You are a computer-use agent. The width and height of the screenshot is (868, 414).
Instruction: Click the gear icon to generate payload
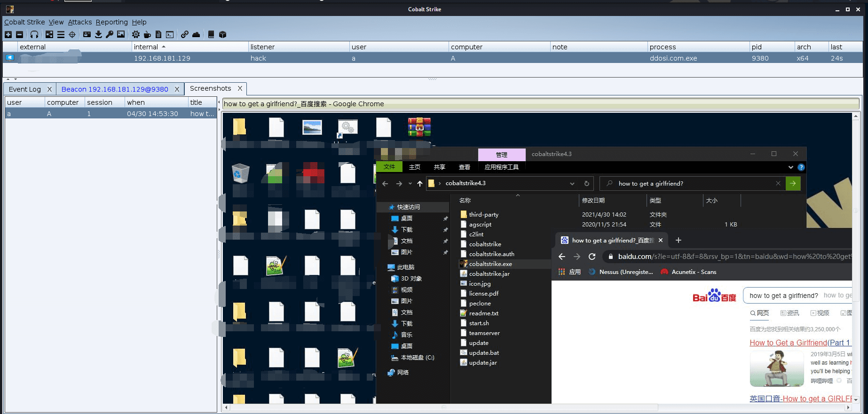(x=136, y=34)
